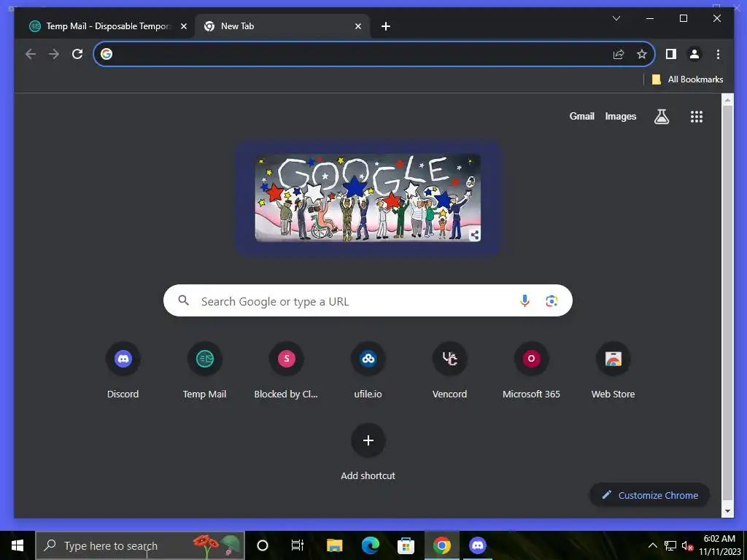Viewport: 747px width, 560px height.
Task: Click the page scrollbar up arrow
Action: (727, 100)
